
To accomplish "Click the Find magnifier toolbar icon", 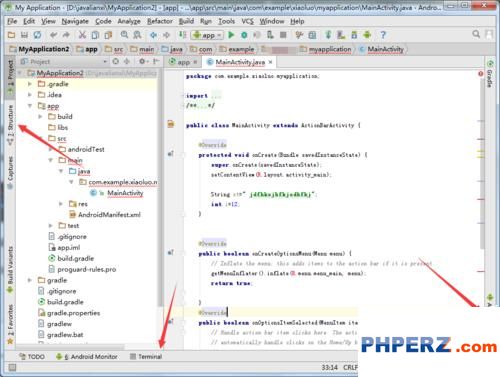I will point(124,35).
